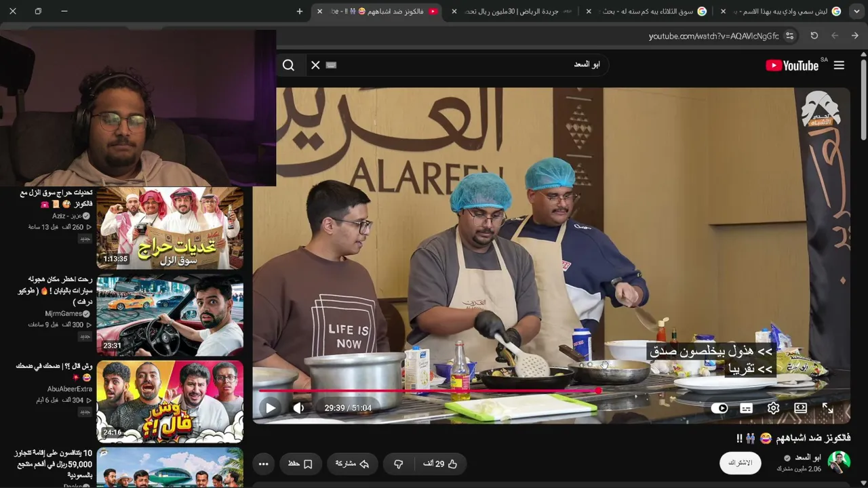This screenshot has height=488, width=868.
Task: Go back with the browser back arrow
Action: pyautogui.click(x=855, y=36)
